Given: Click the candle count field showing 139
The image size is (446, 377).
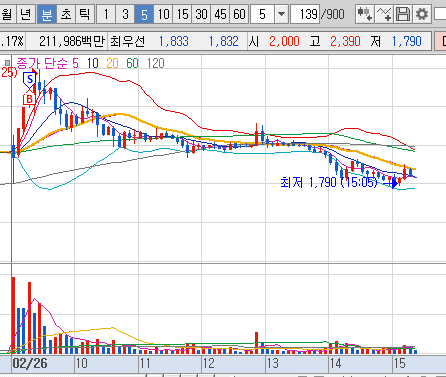Looking at the screenshot, I should click(x=305, y=14).
